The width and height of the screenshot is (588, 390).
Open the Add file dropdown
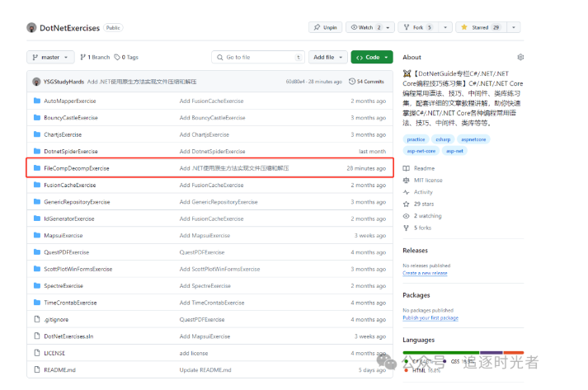tap(327, 58)
